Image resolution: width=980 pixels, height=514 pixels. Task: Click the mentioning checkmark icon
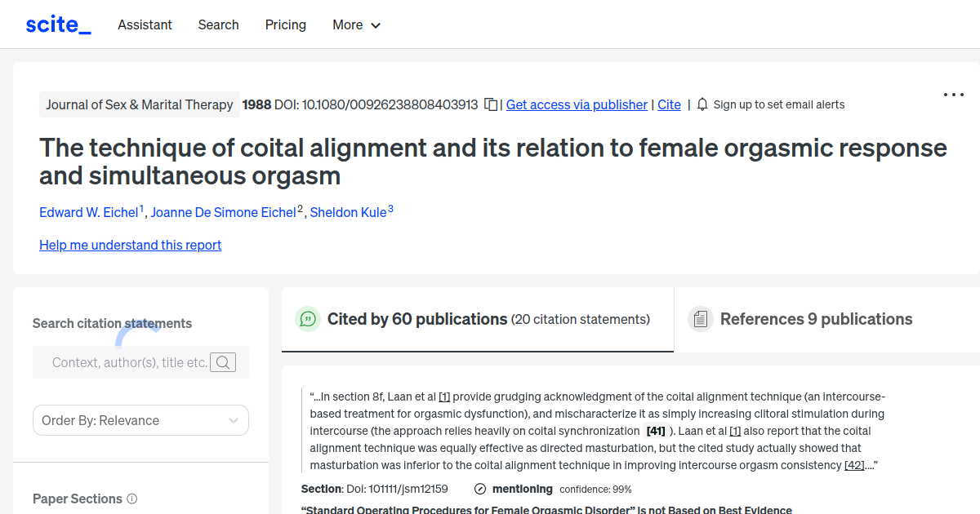point(479,490)
